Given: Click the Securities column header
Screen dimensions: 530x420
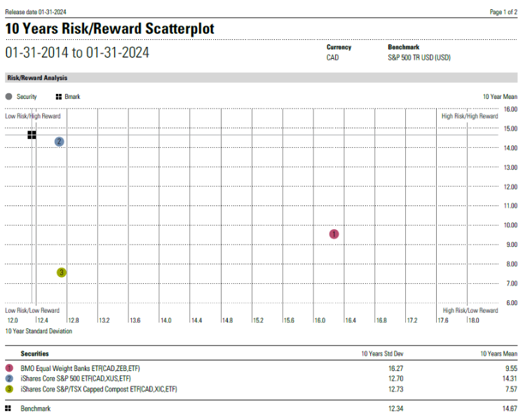Looking at the screenshot, I should (35, 354).
